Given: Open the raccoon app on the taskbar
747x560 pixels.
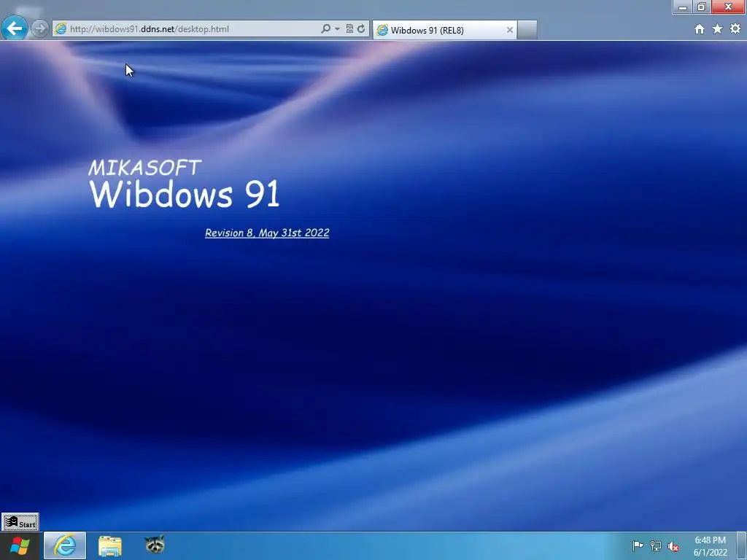Looking at the screenshot, I should 155,545.
